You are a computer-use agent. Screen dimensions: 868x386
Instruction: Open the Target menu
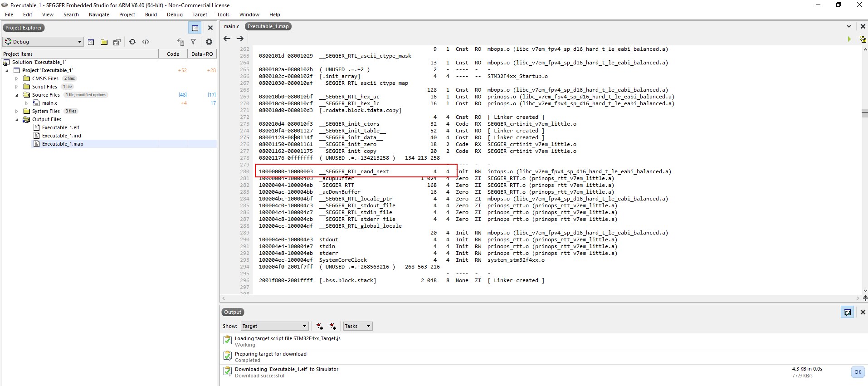point(200,15)
